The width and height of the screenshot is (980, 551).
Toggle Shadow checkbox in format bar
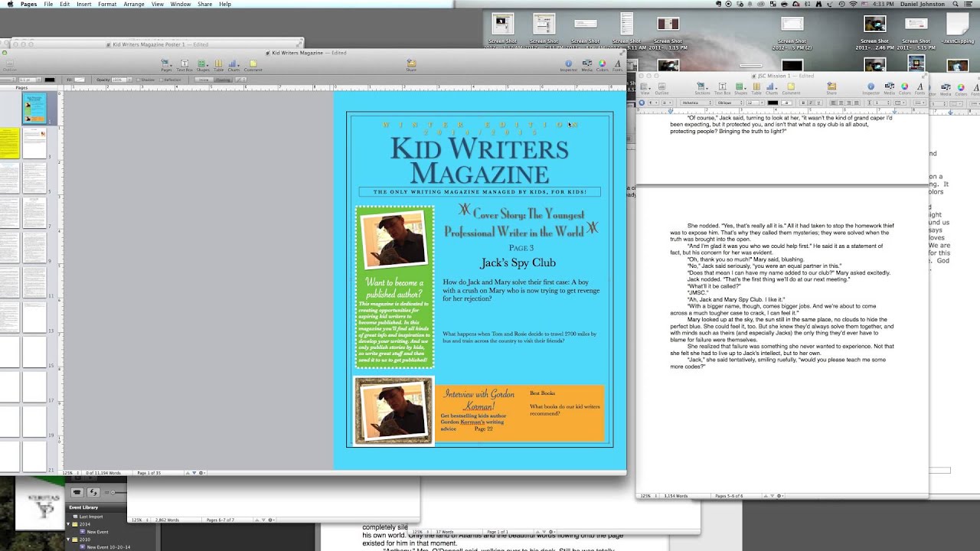(x=145, y=80)
